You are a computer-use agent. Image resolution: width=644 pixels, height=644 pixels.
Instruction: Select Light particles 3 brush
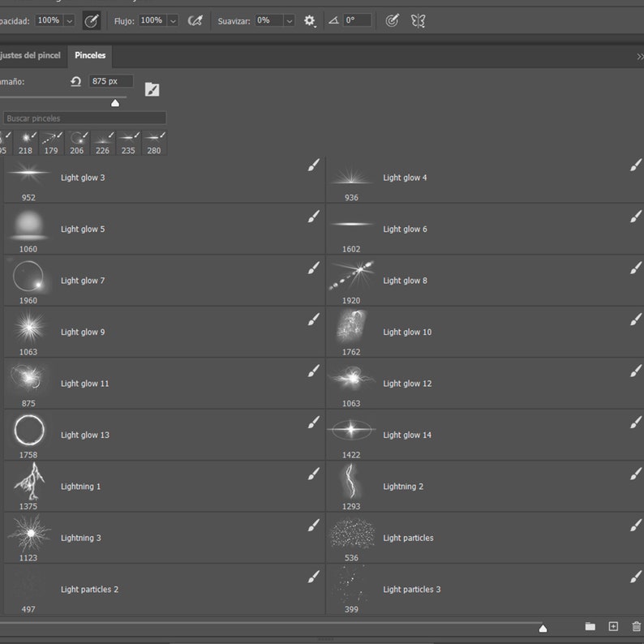(485, 590)
